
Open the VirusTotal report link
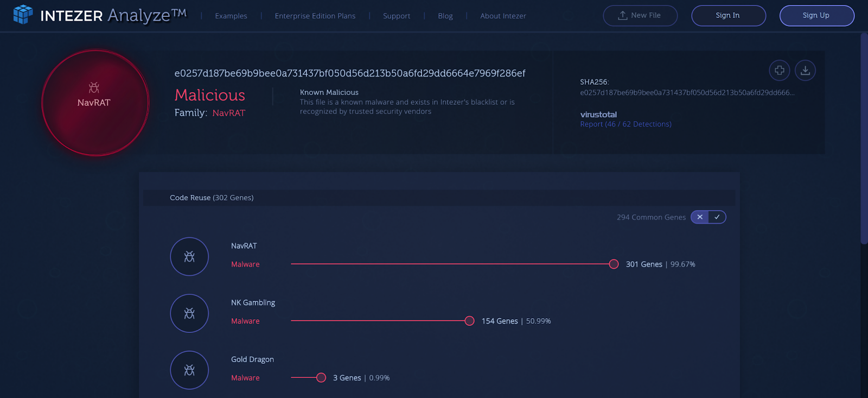click(x=626, y=124)
